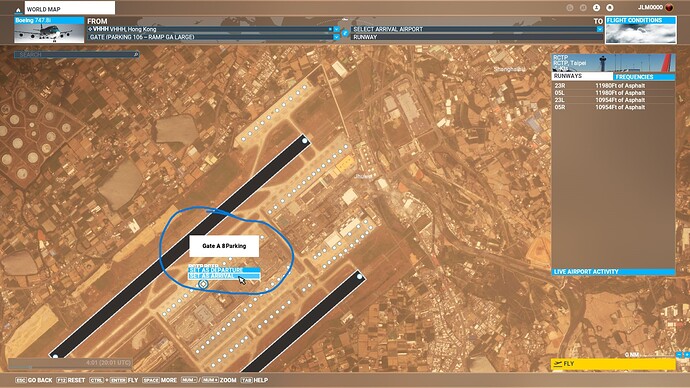Clear the VHHH departure with the small square

click(330, 29)
